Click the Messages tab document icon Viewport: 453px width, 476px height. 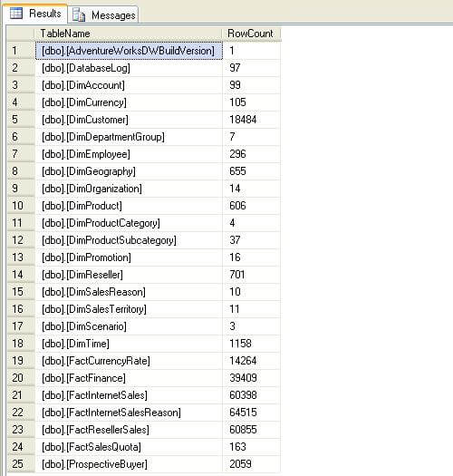pos(79,15)
